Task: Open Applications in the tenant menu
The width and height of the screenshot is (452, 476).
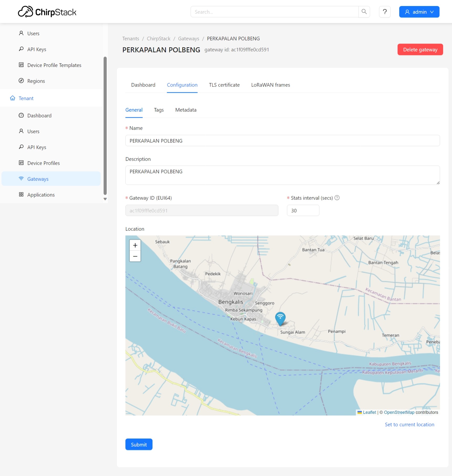Action: coord(41,195)
